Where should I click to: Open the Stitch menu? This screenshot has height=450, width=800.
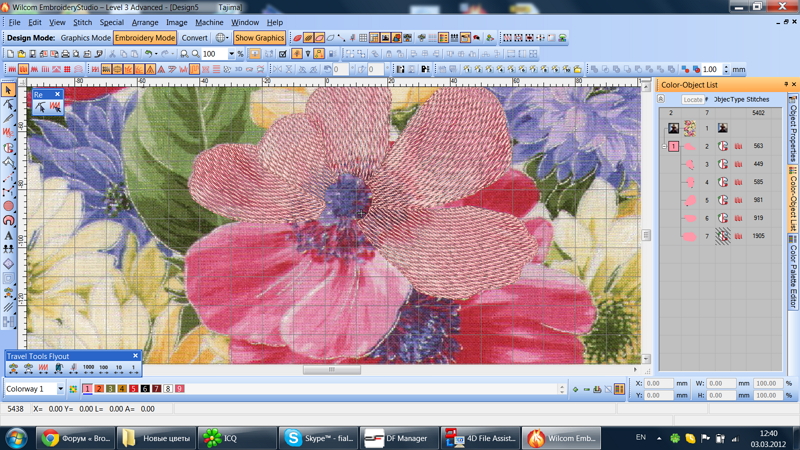(82, 22)
